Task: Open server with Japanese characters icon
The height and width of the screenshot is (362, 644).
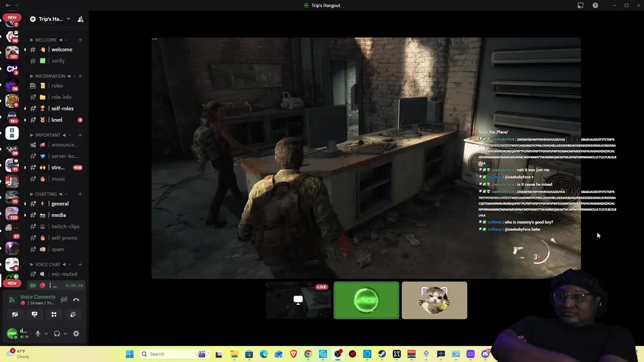Action: point(12,133)
